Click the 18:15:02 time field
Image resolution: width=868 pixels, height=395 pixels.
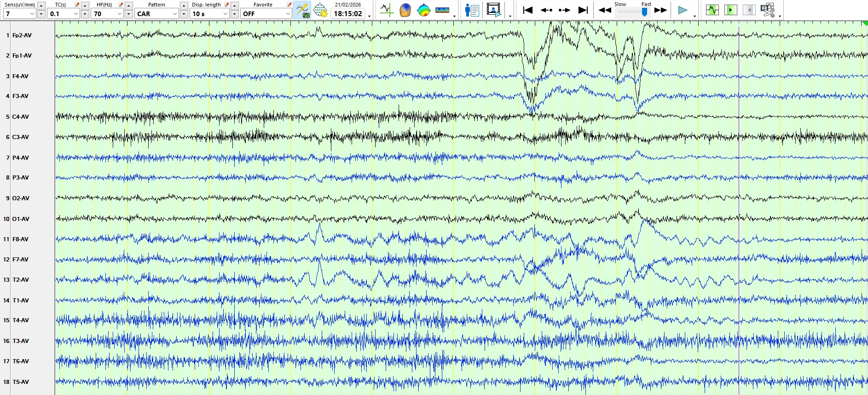(x=348, y=14)
